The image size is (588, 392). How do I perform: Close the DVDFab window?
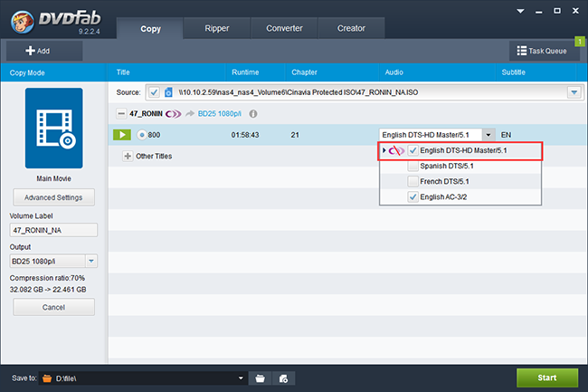(x=575, y=11)
